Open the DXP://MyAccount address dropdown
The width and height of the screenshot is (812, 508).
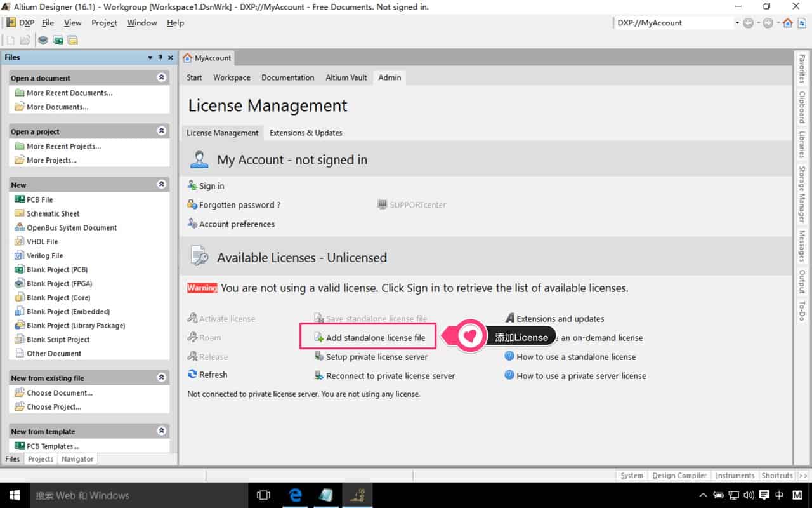point(737,23)
